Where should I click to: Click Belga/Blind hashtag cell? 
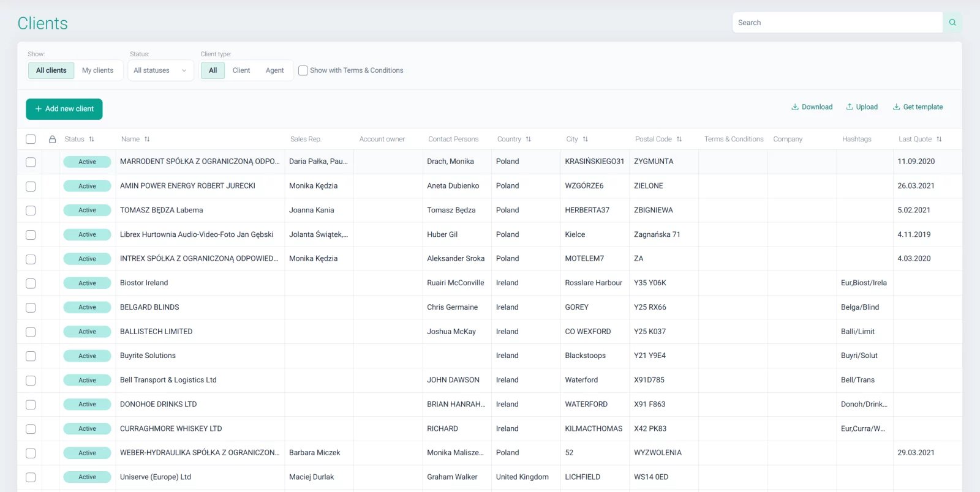865,307
